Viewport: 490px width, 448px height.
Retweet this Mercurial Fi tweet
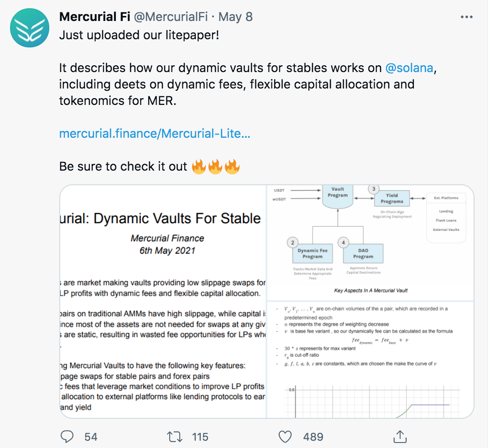[174, 437]
